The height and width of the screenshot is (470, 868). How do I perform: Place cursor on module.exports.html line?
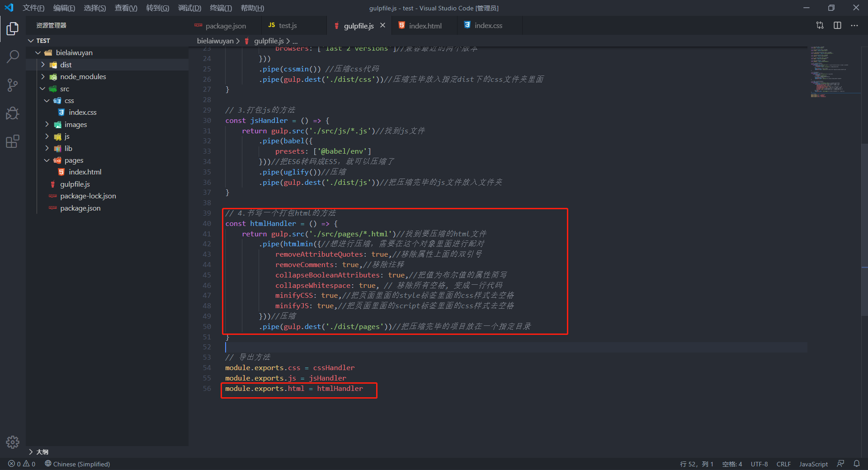(294, 388)
